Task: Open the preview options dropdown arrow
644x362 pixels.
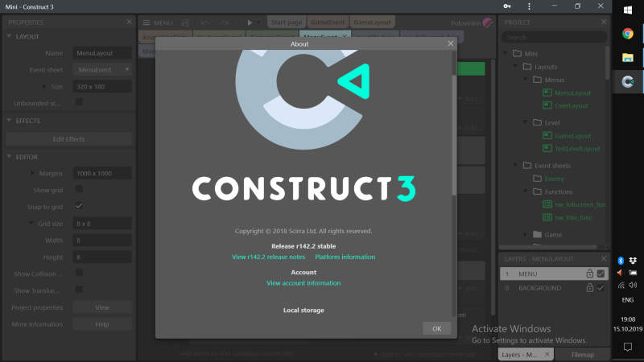Action: point(258,23)
